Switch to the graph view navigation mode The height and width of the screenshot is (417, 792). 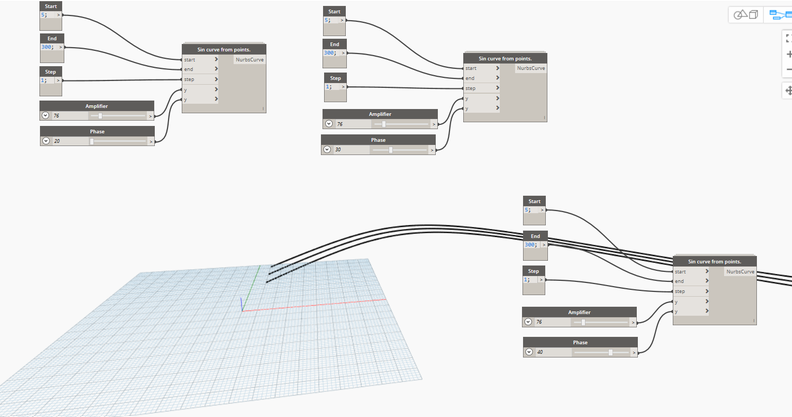tap(779, 15)
